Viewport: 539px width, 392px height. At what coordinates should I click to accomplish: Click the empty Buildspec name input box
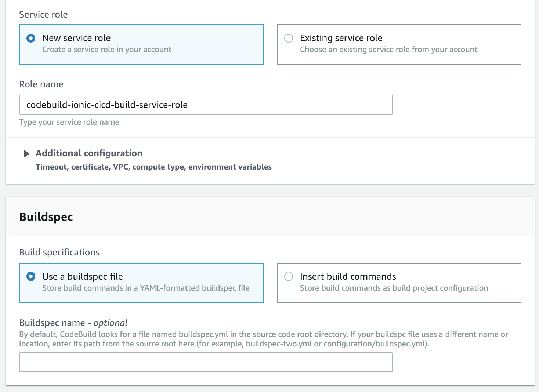pyautogui.click(x=206, y=362)
